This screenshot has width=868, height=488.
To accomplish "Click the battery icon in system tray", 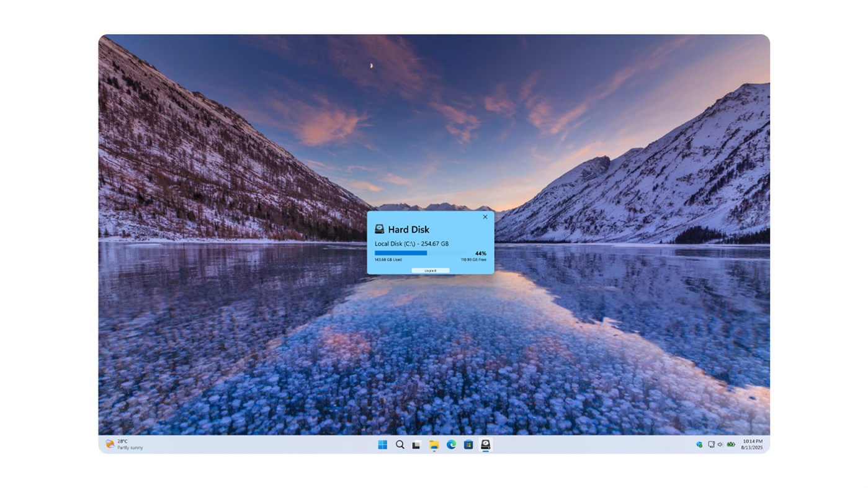I will [730, 444].
